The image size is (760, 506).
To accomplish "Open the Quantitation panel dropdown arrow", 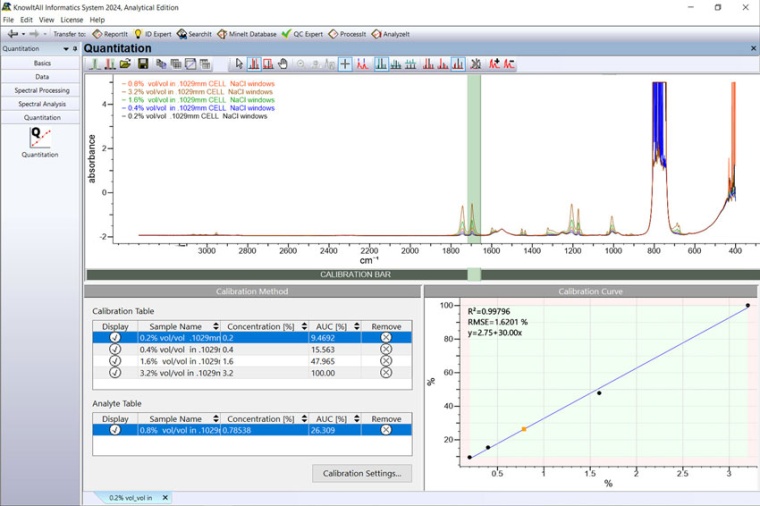I will (x=66, y=48).
